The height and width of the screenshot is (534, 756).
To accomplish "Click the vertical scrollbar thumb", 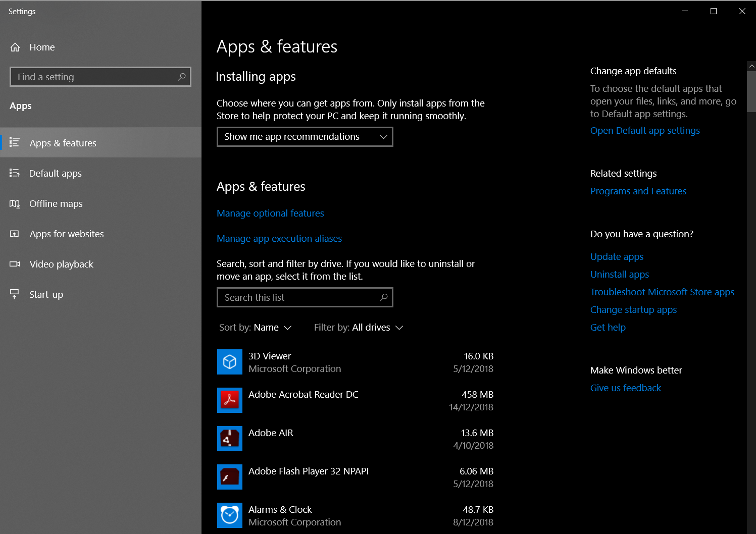I will [751, 92].
